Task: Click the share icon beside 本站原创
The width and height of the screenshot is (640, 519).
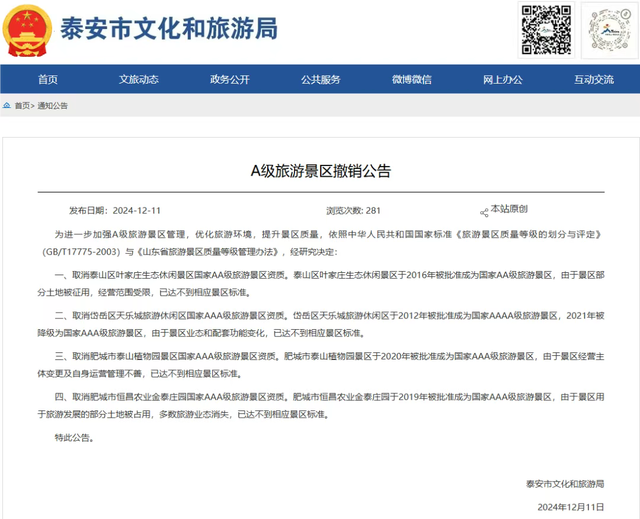Action: point(484,213)
